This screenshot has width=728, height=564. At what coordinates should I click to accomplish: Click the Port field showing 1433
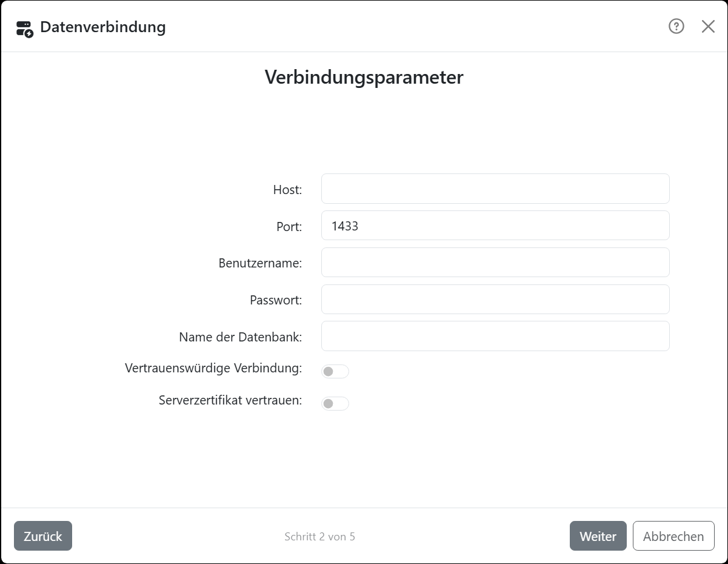(x=495, y=226)
